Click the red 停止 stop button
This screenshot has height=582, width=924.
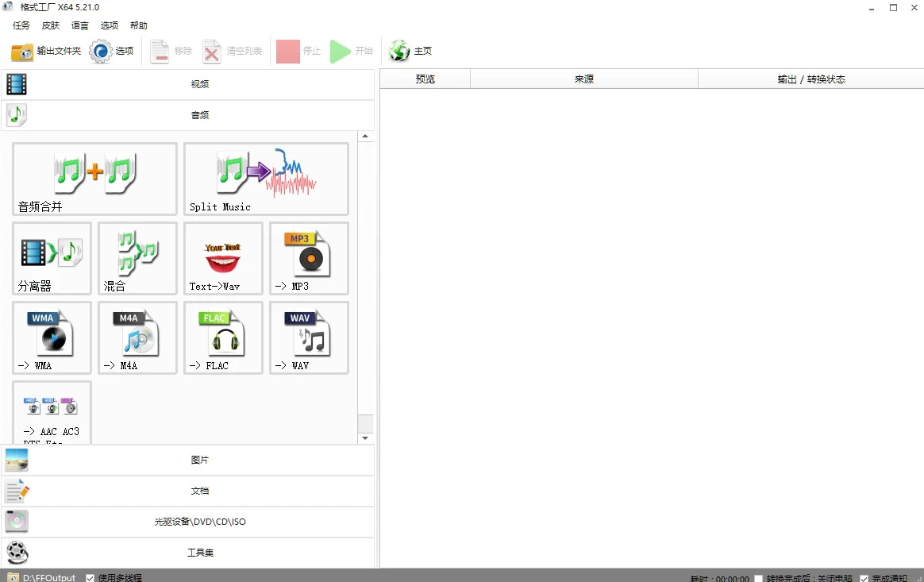pyautogui.click(x=298, y=52)
